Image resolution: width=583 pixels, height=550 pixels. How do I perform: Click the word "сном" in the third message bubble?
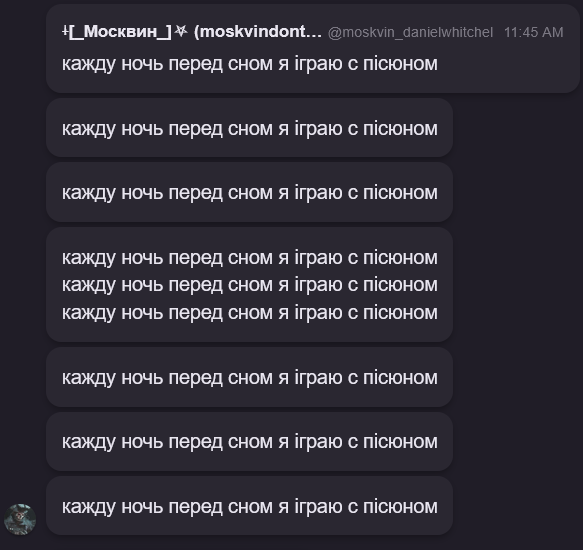pos(250,193)
